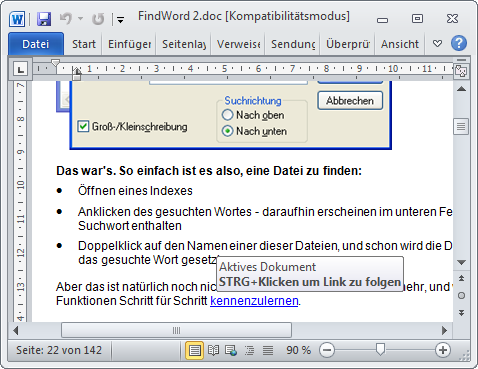Open the Select Browse Object circle button
Screen dimensions: 478x369
click(x=461, y=295)
